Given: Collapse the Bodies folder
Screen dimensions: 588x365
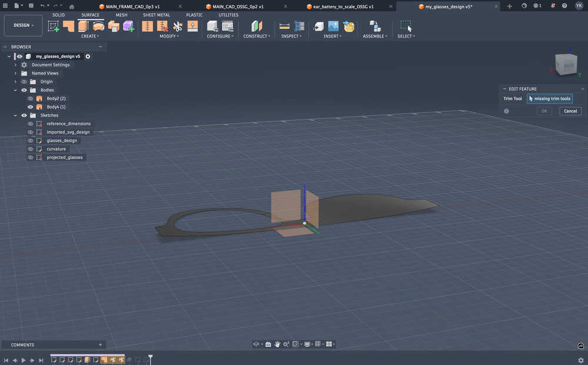Looking at the screenshot, I should pos(15,90).
